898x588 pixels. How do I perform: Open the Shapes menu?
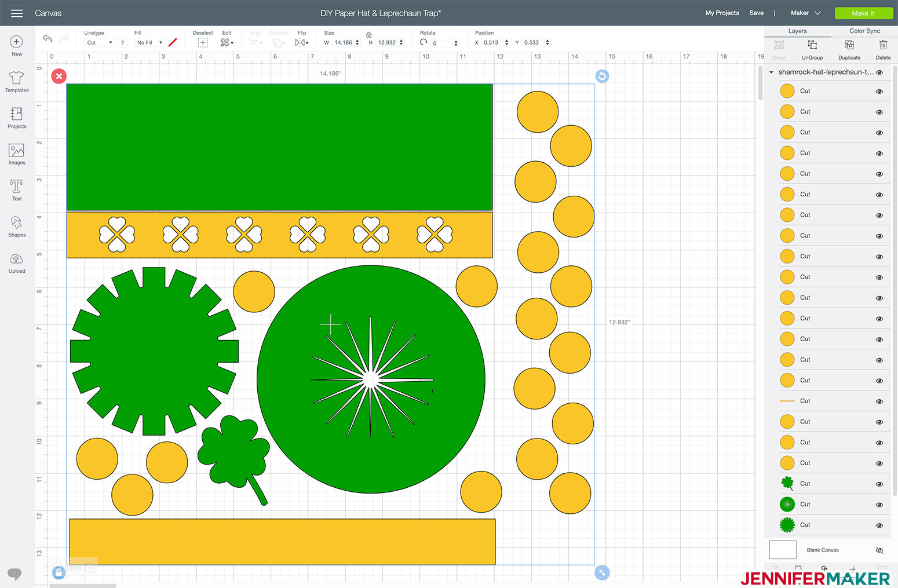tap(17, 227)
